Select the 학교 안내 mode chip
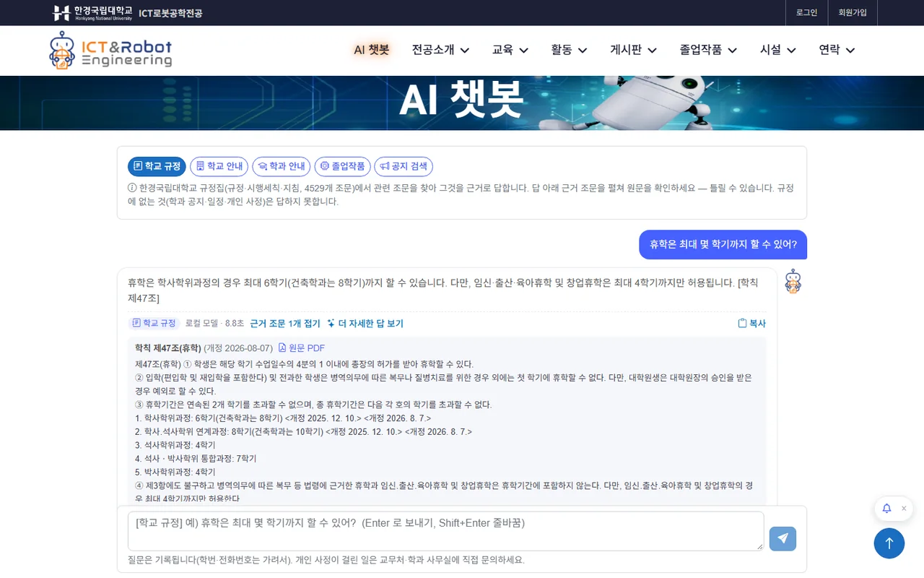 pyautogui.click(x=219, y=167)
